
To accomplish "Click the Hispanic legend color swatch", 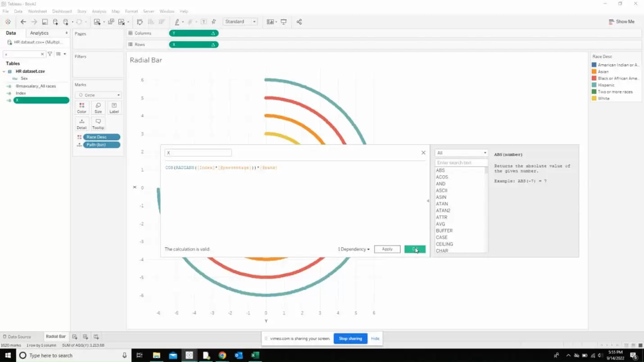I will pos(594,85).
